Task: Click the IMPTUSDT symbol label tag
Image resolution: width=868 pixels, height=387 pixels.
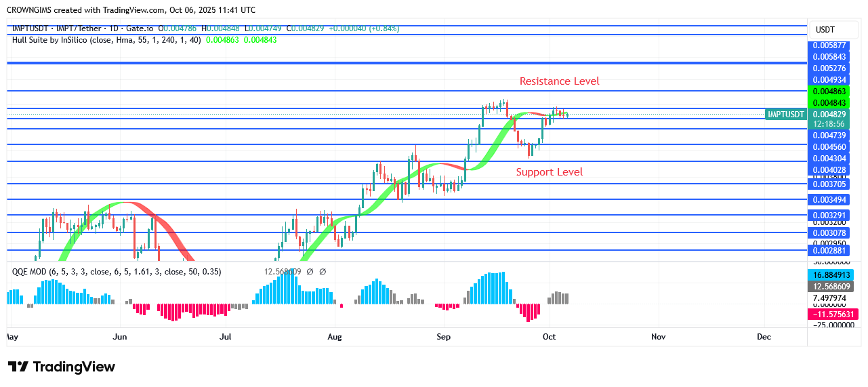Action: (x=785, y=115)
